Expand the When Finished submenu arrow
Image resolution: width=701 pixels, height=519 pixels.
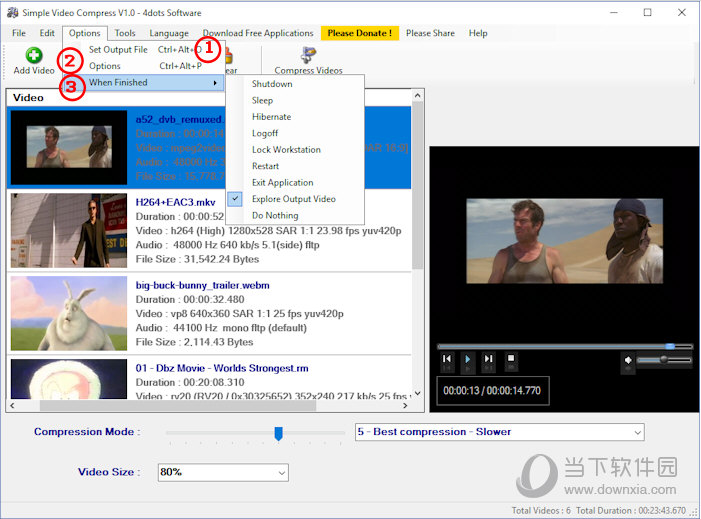tap(215, 83)
